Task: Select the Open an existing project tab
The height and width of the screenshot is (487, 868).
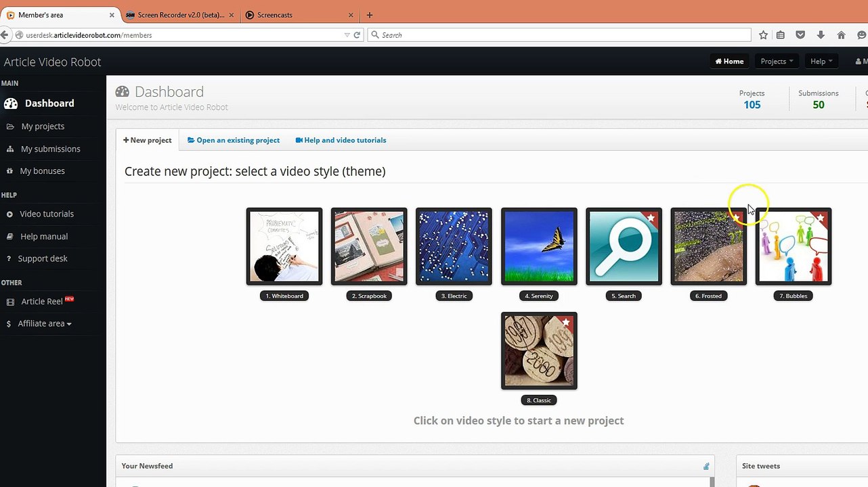Action: pyautogui.click(x=233, y=140)
